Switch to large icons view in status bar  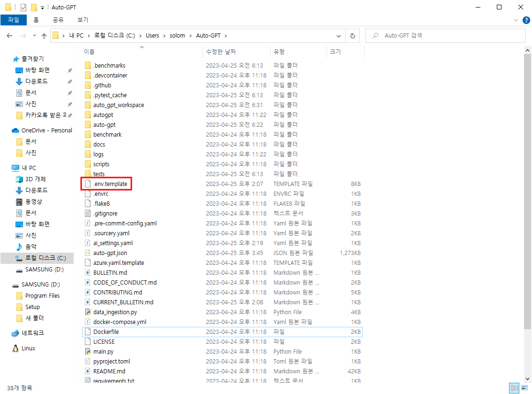(524, 388)
